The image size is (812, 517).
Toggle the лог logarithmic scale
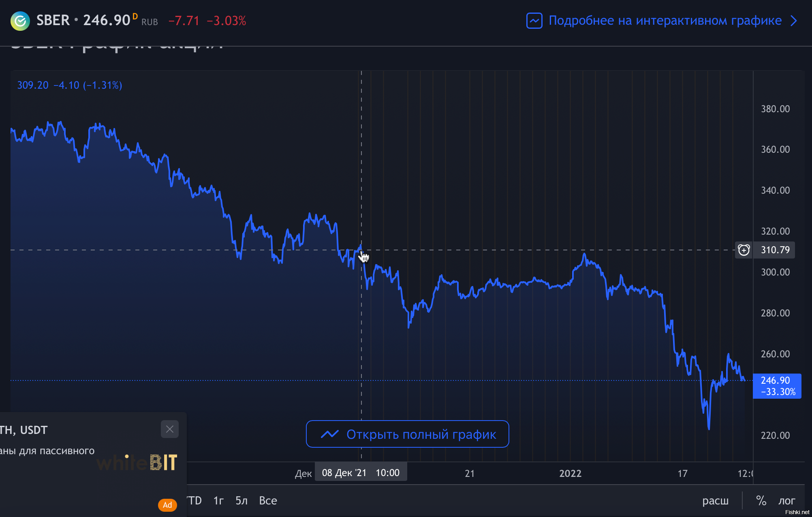tap(787, 501)
